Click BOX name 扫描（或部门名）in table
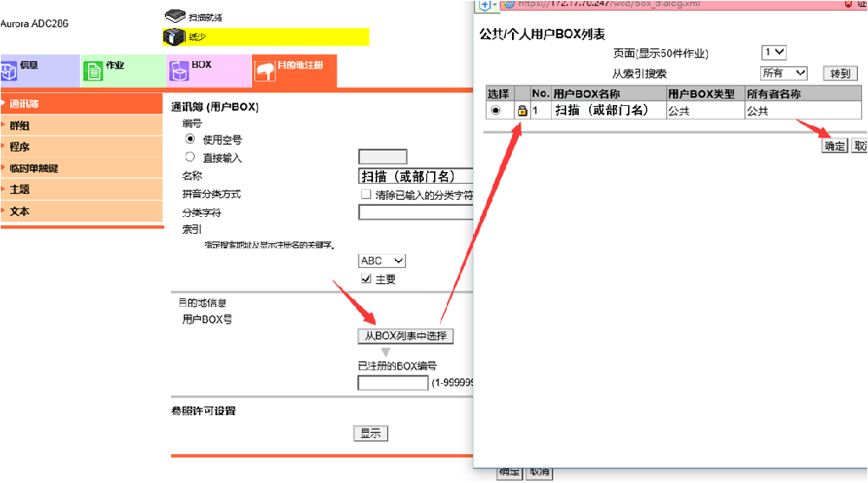Viewport: 868px width, 483px height. click(x=602, y=110)
